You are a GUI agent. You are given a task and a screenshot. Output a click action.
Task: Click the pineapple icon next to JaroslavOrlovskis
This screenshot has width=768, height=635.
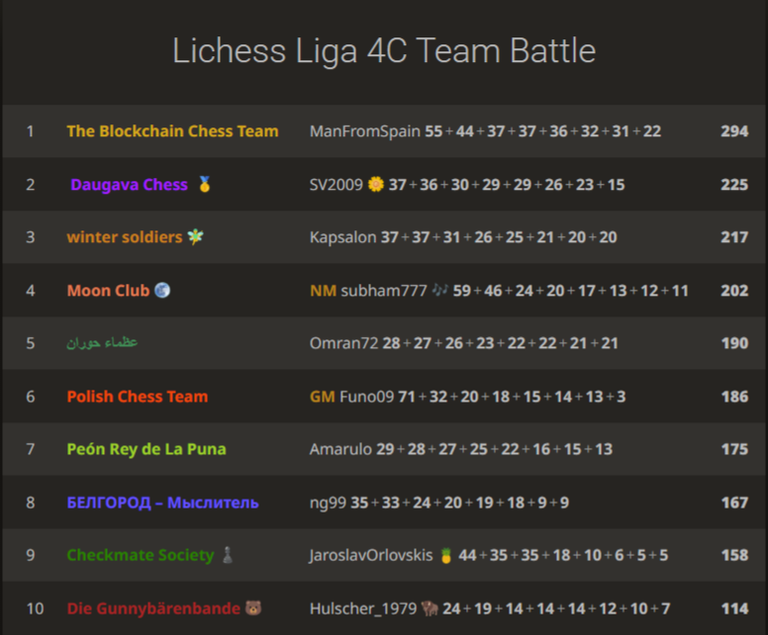(446, 555)
